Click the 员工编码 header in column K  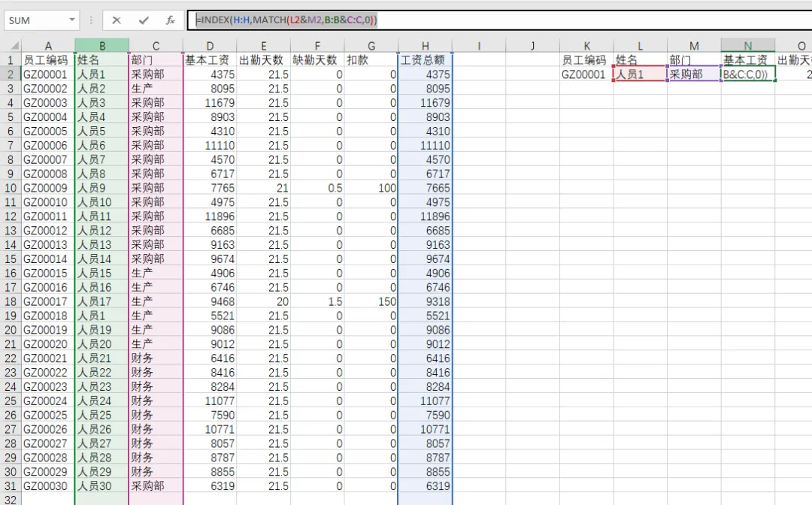click(586, 60)
